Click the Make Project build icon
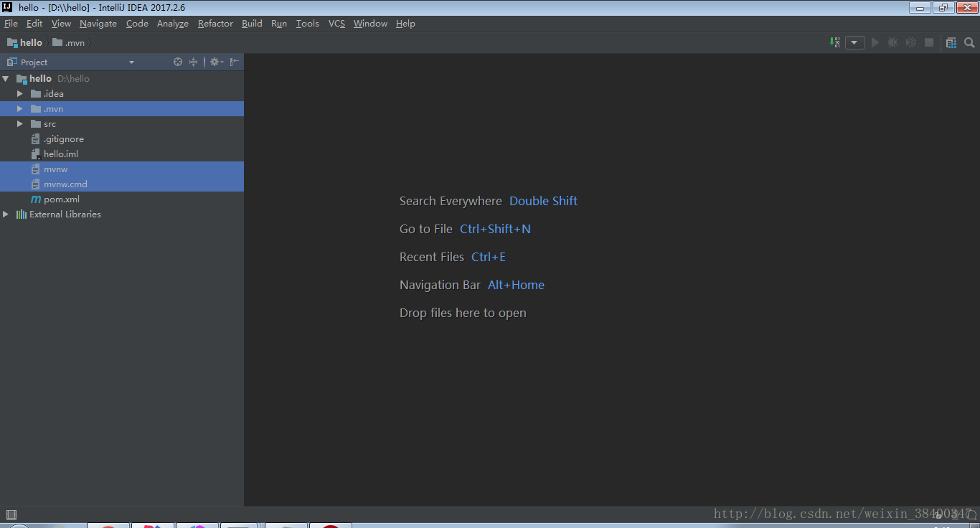The image size is (980, 528). coord(834,42)
